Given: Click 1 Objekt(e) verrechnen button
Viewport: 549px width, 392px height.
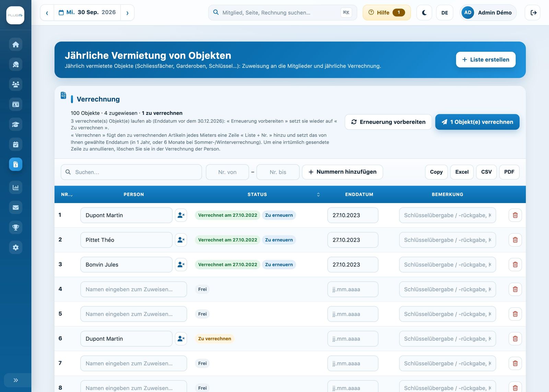Looking at the screenshot, I should 477,122.
